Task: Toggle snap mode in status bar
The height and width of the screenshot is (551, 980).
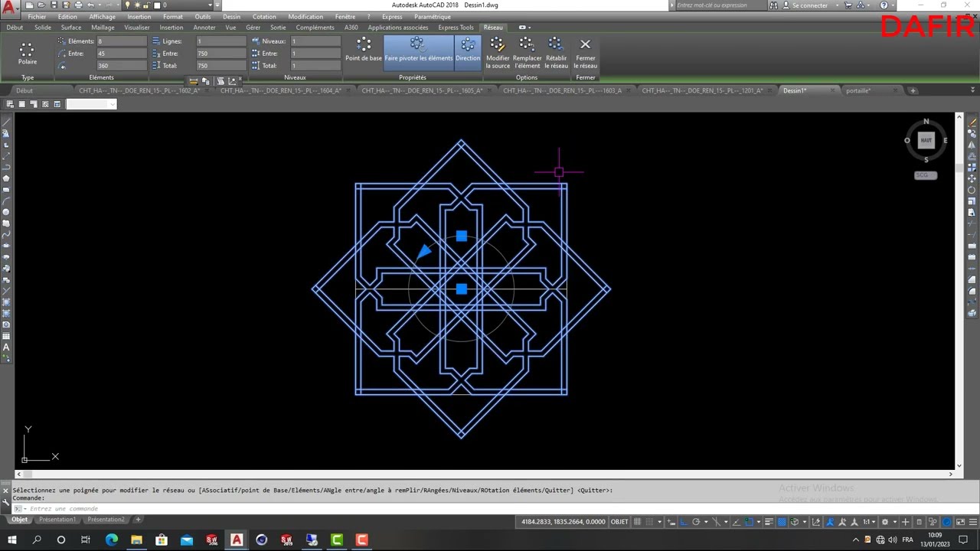Action: [x=649, y=522]
